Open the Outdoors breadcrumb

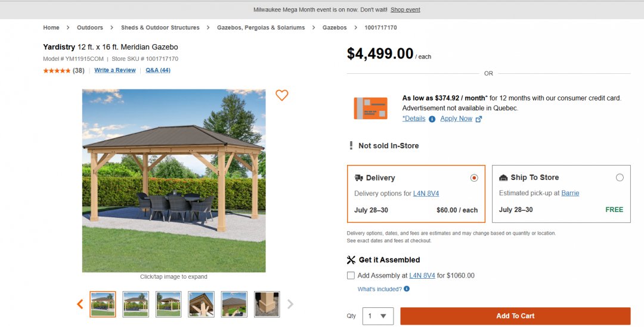point(90,27)
